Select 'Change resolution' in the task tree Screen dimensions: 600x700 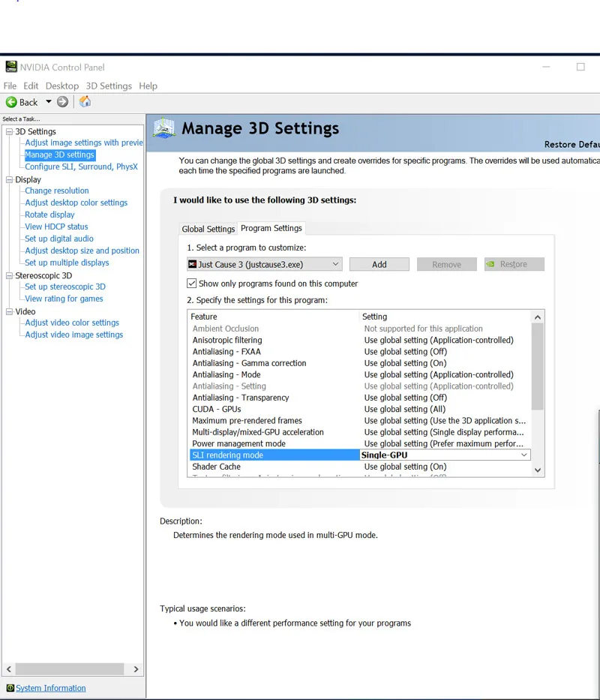pyautogui.click(x=57, y=191)
